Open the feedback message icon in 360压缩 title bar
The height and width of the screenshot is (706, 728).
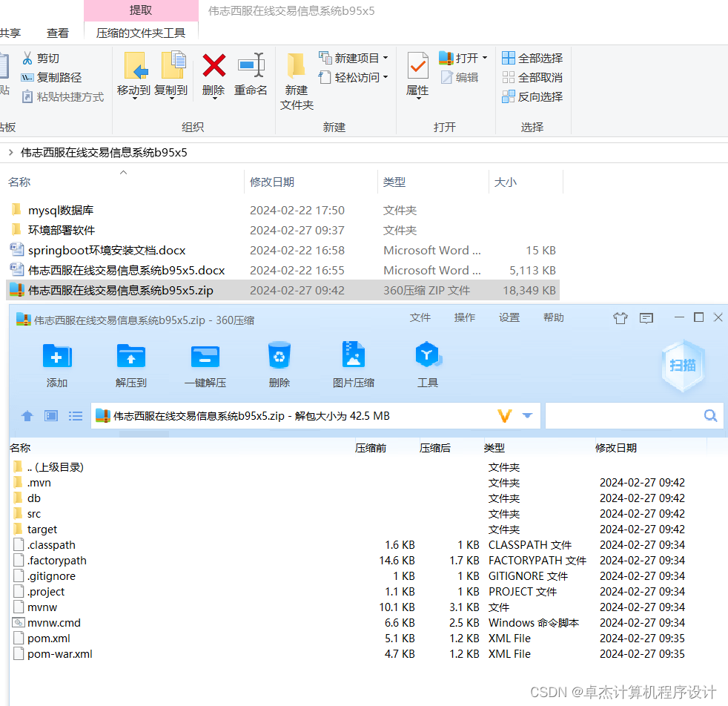pos(646,318)
